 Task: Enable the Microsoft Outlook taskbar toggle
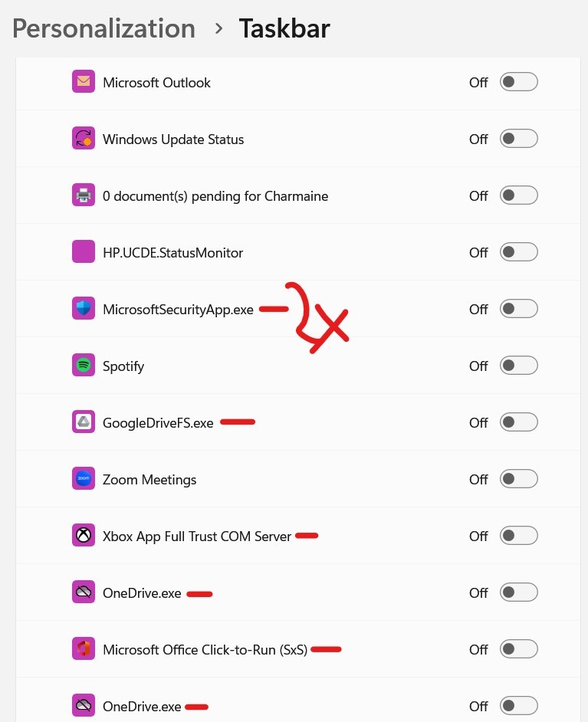[x=518, y=82]
